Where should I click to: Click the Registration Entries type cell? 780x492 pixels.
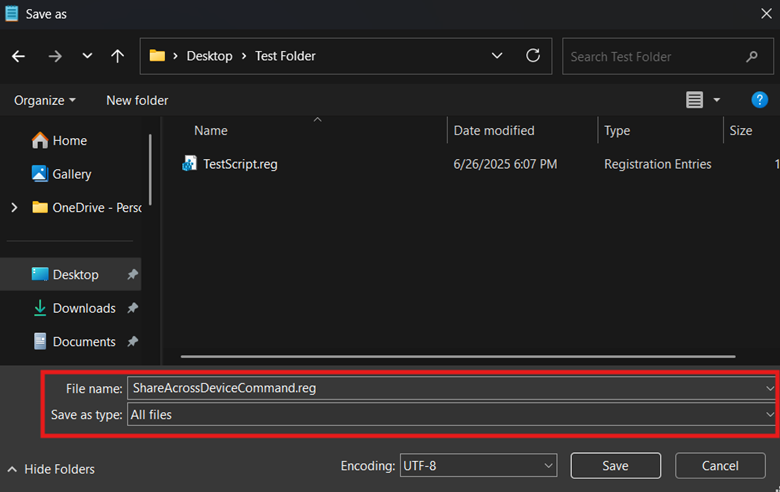point(658,164)
